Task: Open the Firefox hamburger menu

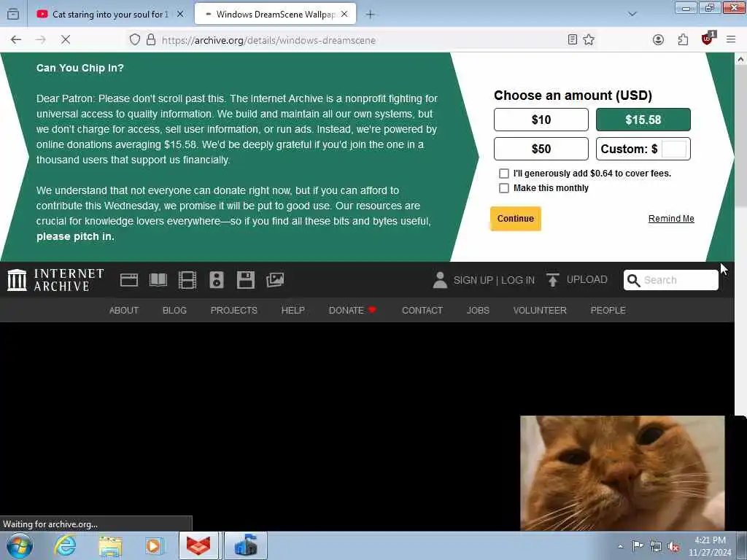Action: coord(731,40)
